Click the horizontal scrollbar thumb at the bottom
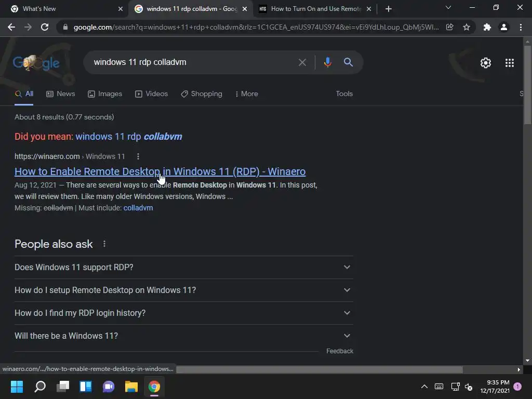Image resolution: width=532 pixels, height=399 pixels. (320, 369)
